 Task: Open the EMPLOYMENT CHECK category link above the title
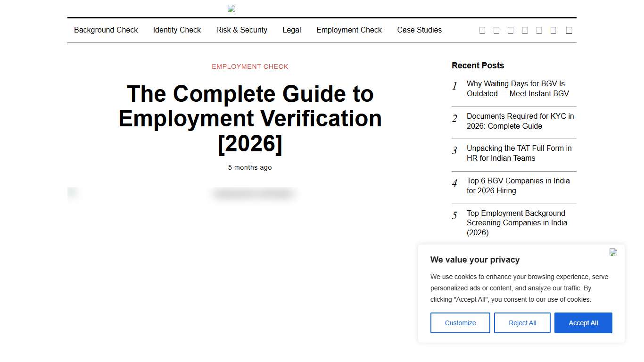point(250,66)
